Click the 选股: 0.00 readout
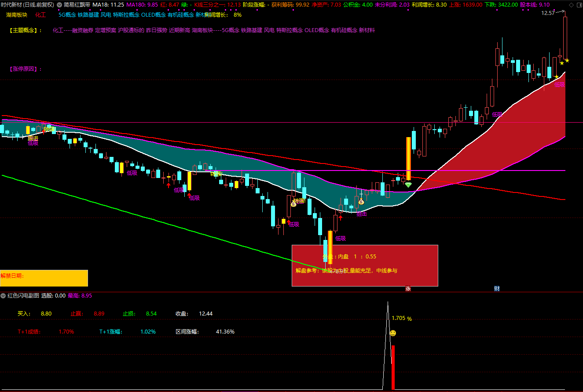583x392 pixels. click(x=53, y=296)
